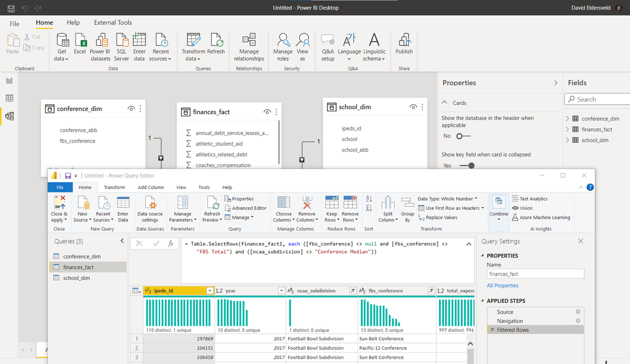Screen dimensions: 630x364
Task: Open ncaa_subdivision column filter dropdown
Action: [353, 291]
